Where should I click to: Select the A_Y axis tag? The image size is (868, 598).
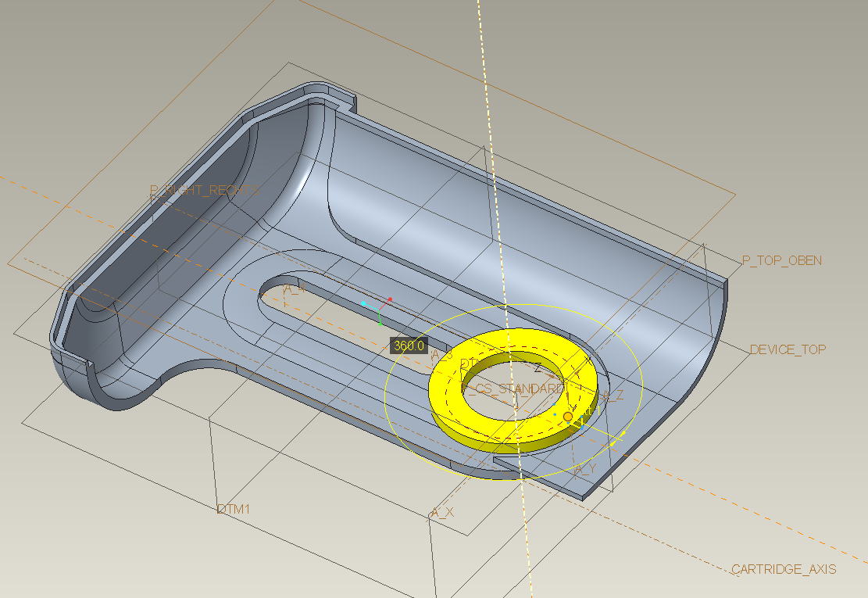pyautogui.click(x=585, y=467)
